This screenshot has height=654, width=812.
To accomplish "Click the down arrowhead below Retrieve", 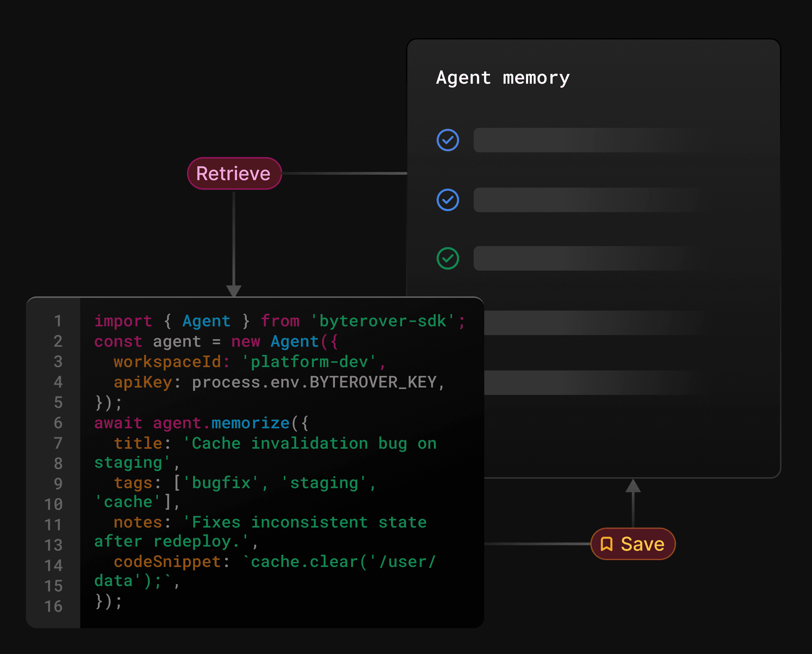I will 234,290.
